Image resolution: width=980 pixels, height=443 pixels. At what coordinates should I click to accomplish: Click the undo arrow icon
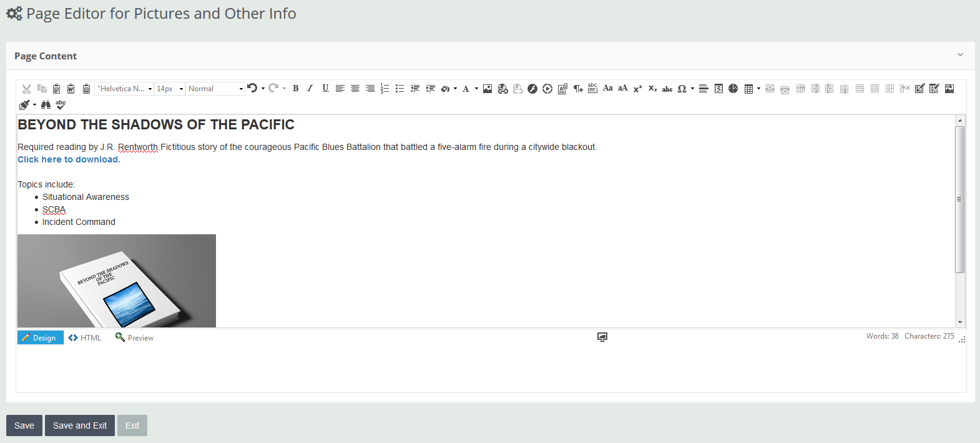[252, 88]
